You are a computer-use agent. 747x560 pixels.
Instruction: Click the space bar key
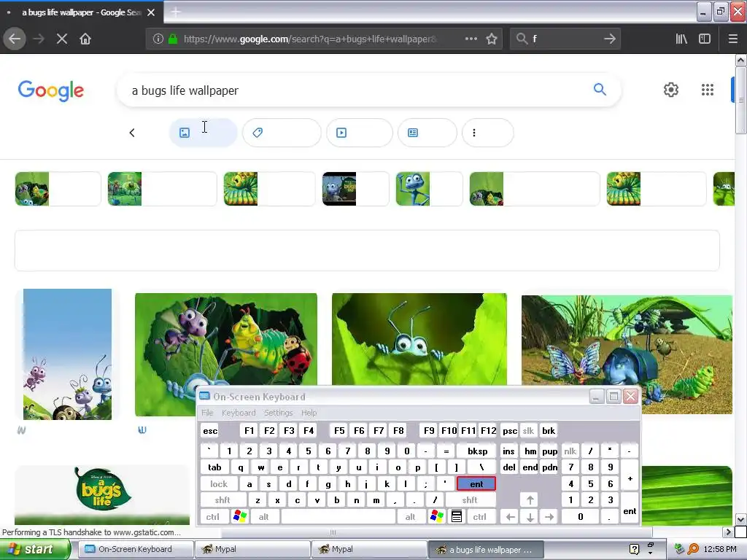(x=338, y=517)
